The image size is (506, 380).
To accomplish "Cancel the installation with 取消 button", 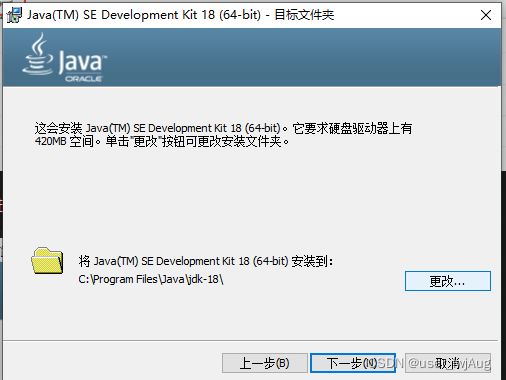I will (x=448, y=363).
